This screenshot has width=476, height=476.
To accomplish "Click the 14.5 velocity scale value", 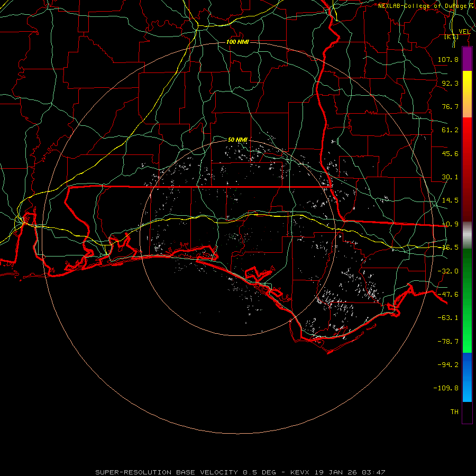I will click(450, 200).
